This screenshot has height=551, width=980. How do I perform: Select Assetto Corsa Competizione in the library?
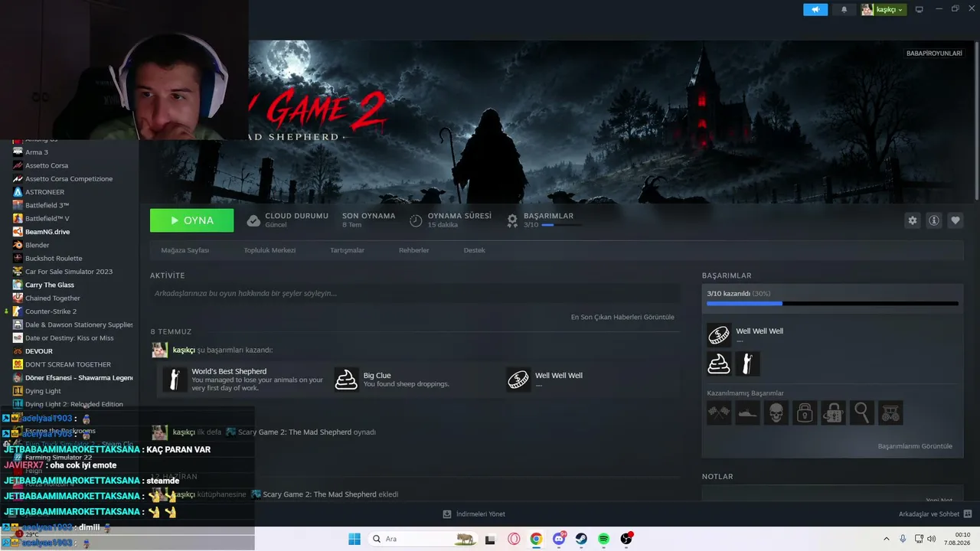[69, 179]
